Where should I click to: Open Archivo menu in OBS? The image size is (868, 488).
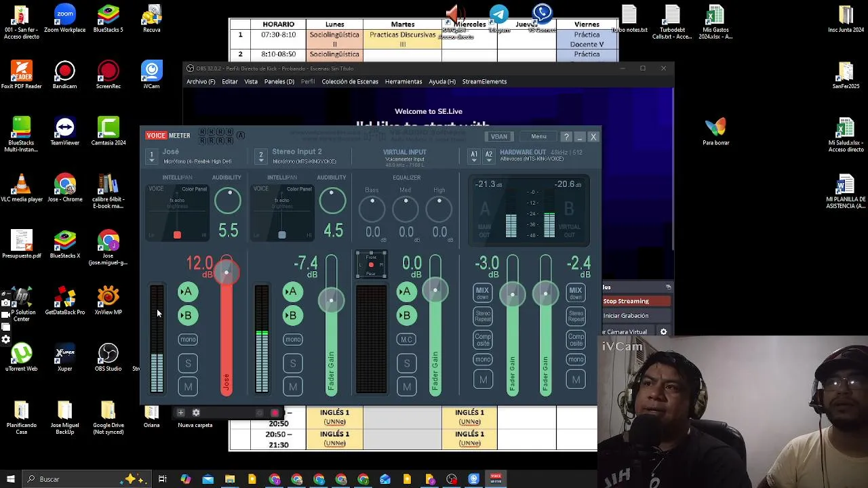coord(201,81)
